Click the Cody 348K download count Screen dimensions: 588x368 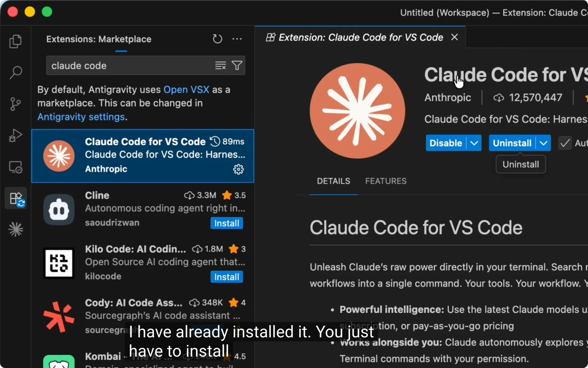[206, 302]
